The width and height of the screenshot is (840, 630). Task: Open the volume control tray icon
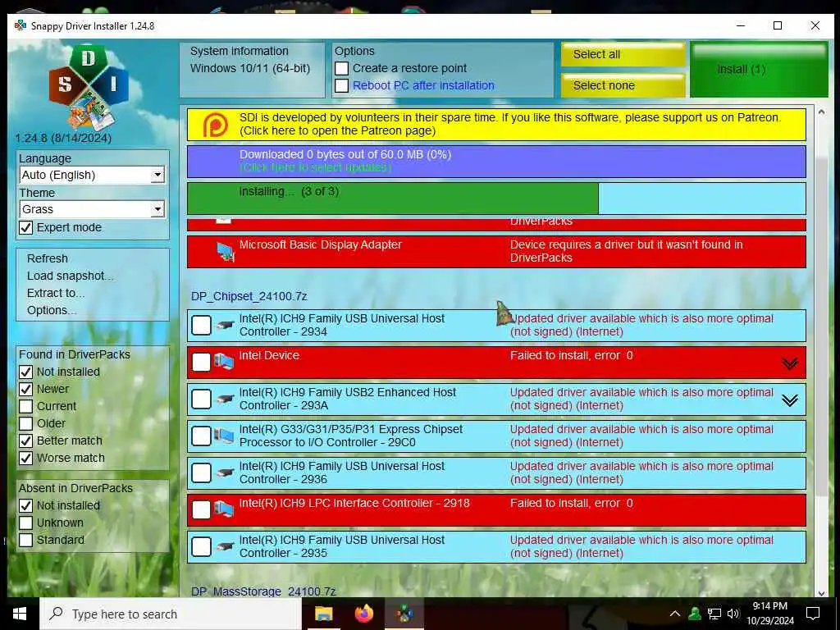pyautogui.click(x=733, y=614)
